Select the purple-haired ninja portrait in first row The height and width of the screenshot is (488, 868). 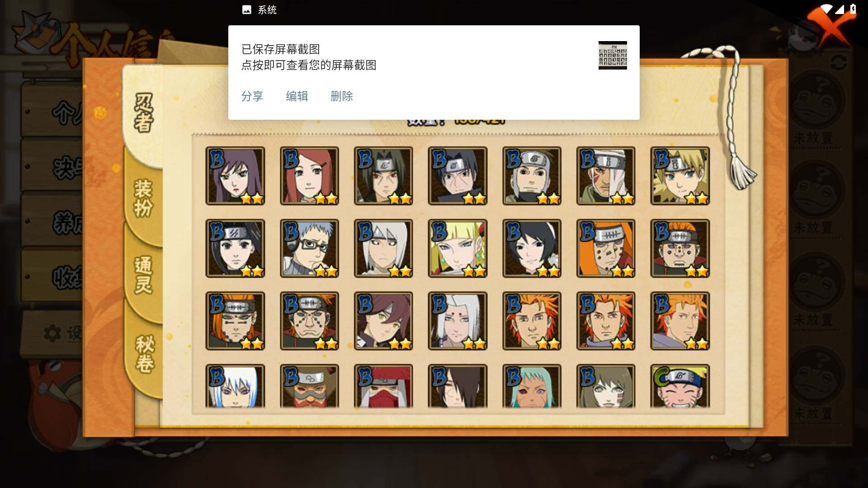(x=235, y=176)
